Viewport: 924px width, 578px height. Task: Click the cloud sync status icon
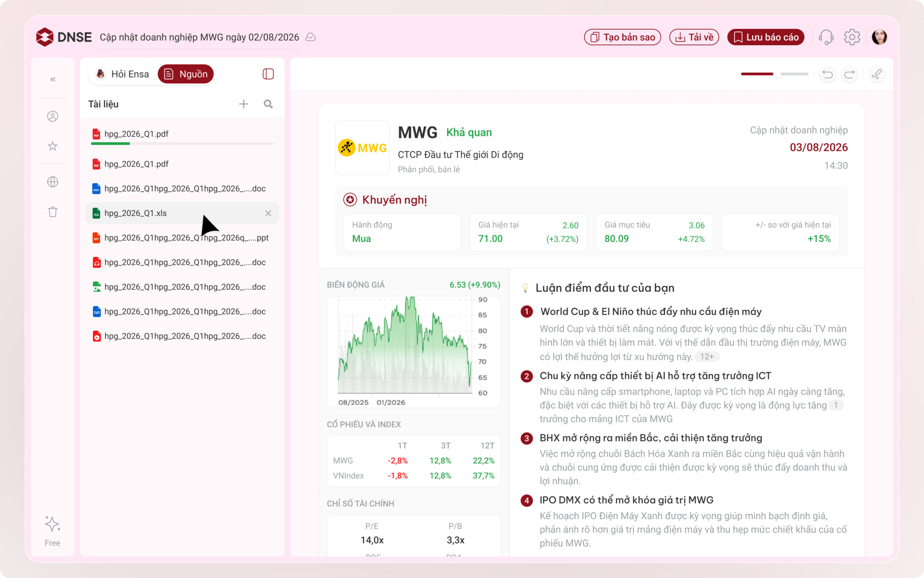coord(311,37)
